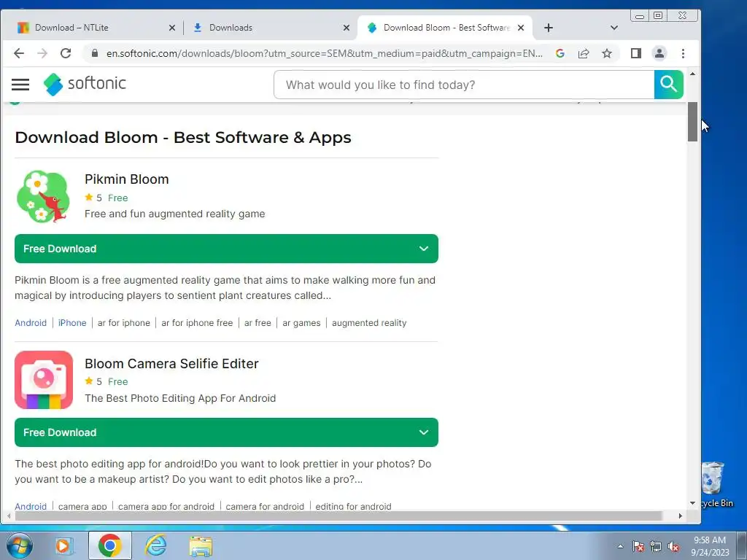
Task: Bookmark this page with the star
Action: click(x=606, y=53)
